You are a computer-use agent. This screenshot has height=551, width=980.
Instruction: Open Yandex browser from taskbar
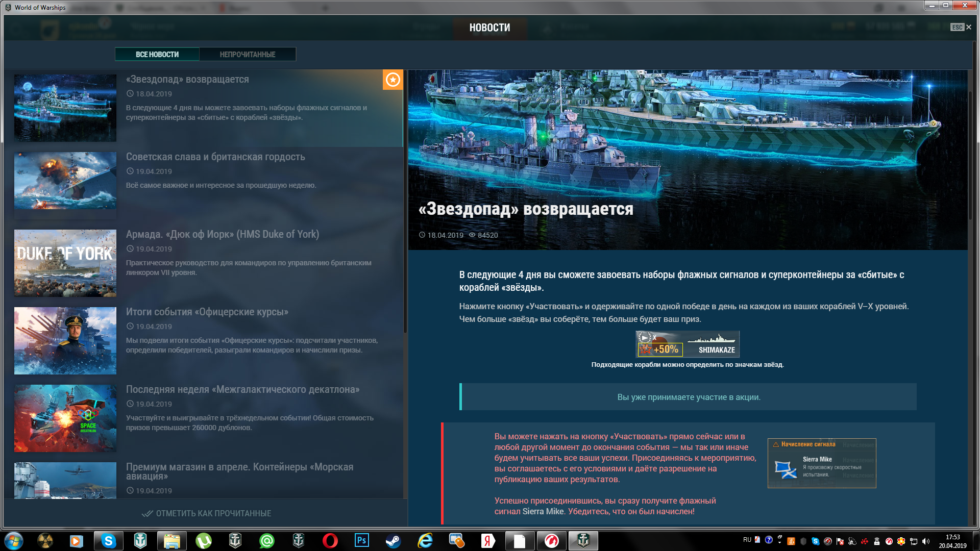point(488,541)
